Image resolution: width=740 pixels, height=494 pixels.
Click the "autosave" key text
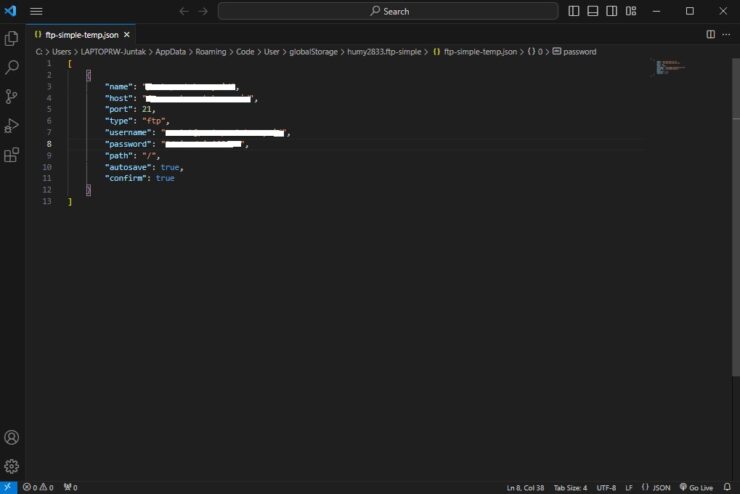128,167
